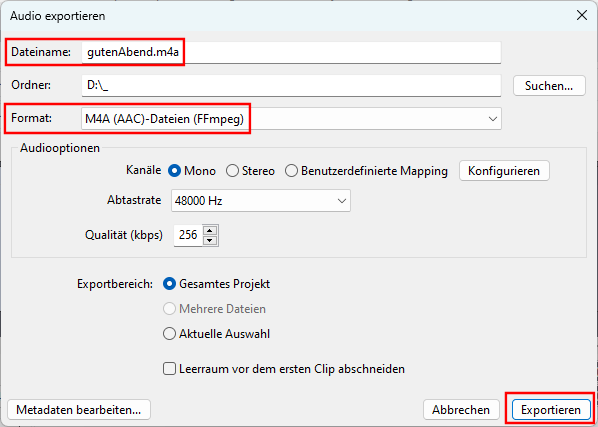Choose Benutzerdefinierte Mapping radio button

click(291, 171)
